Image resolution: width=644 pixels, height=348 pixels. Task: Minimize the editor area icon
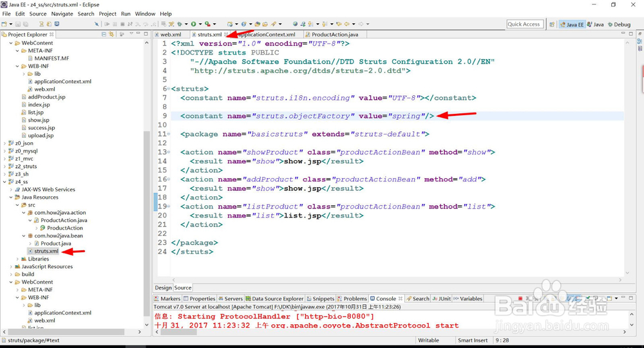point(623,33)
